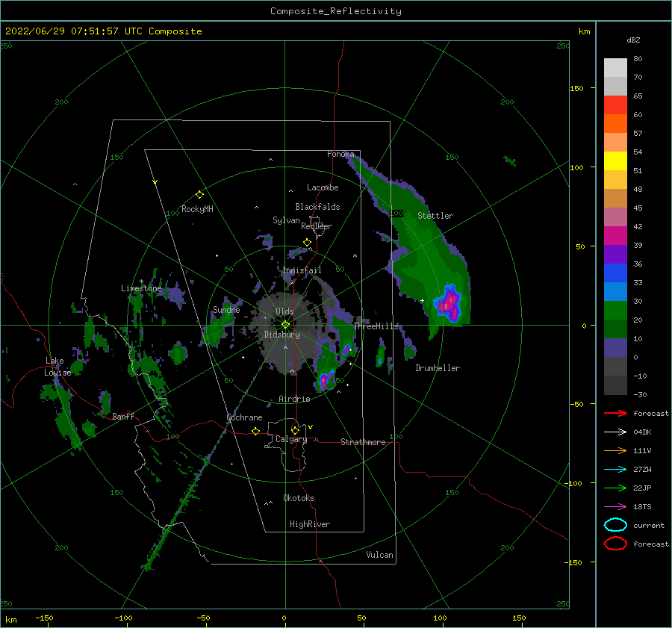672x628 pixels.
Task: Click the storm cell northeast of Airdrie
Action: click(326, 379)
